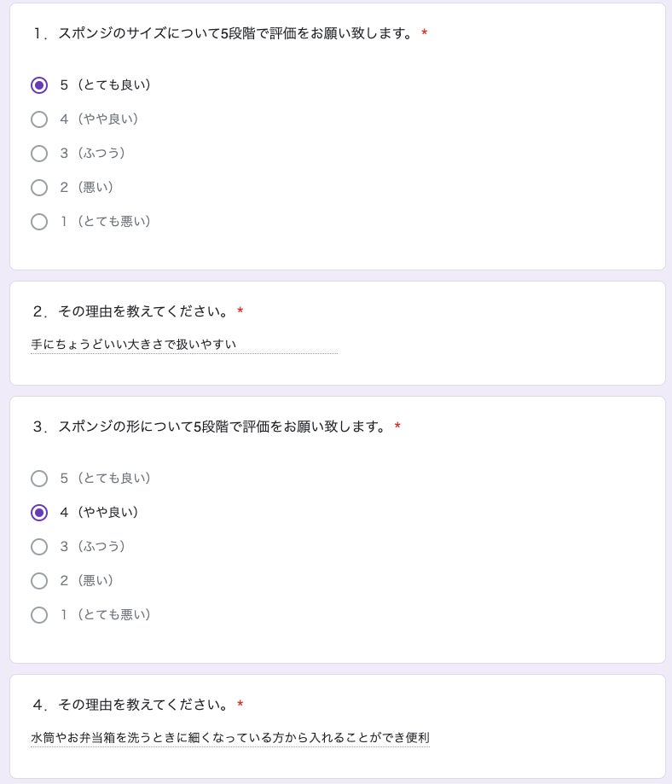
Task: Select '1 (とても悪い)' for sponge shape question
Action: (x=39, y=615)
